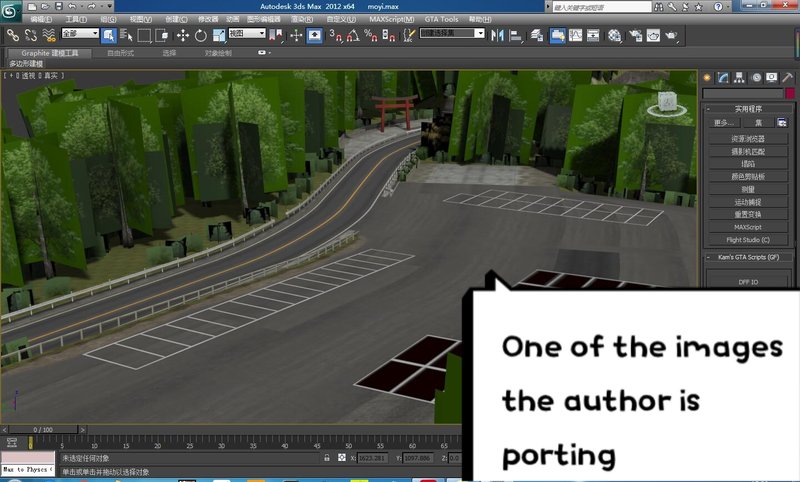Collapse the utilities rollout with minus sign
The height and width of the screenshot is (482, 800).
(708, 109)
